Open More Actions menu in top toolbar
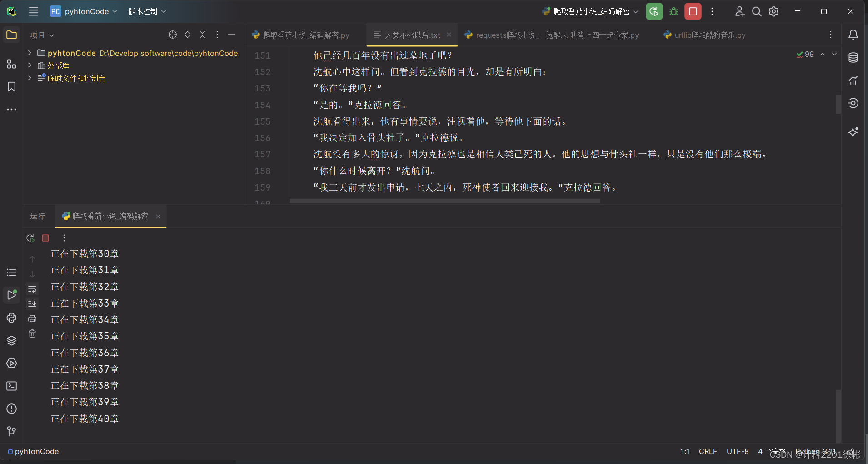868x464 pixels. pos(713,11)
